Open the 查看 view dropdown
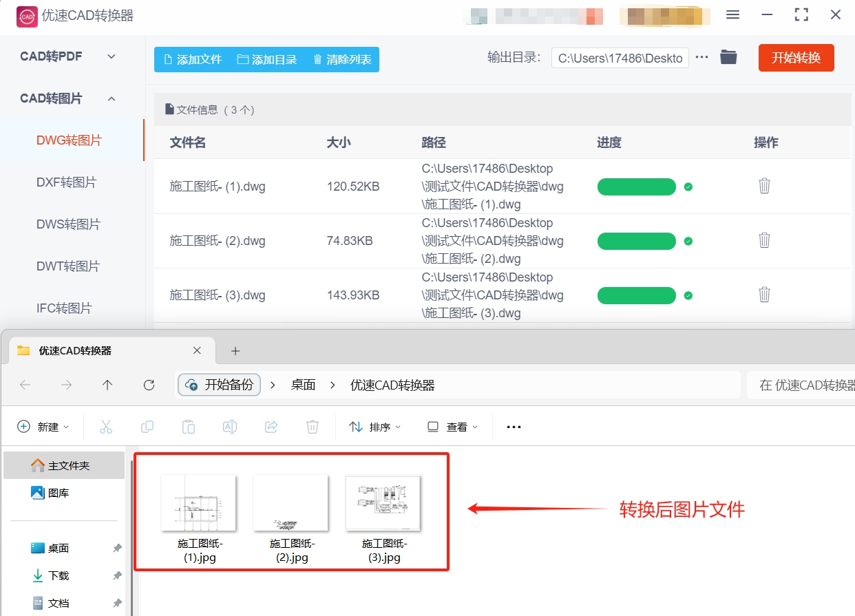Screen dimensions: 855x616 452,427
